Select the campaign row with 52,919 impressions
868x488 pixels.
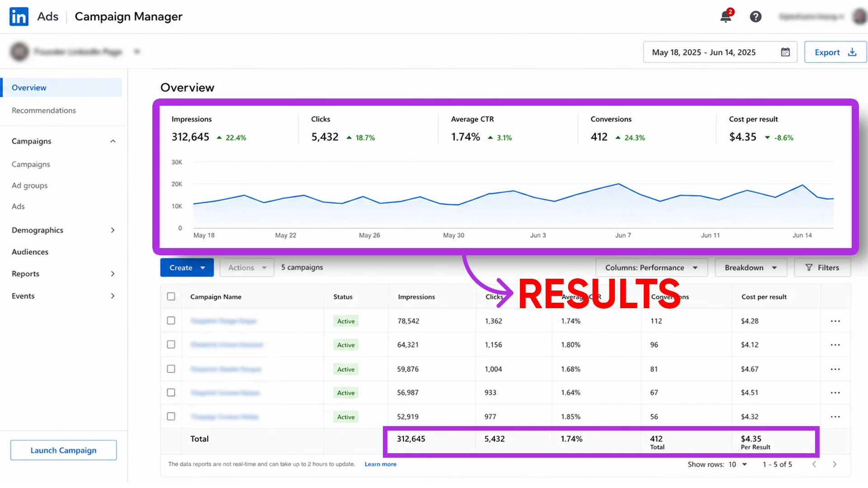coord(171,416)
